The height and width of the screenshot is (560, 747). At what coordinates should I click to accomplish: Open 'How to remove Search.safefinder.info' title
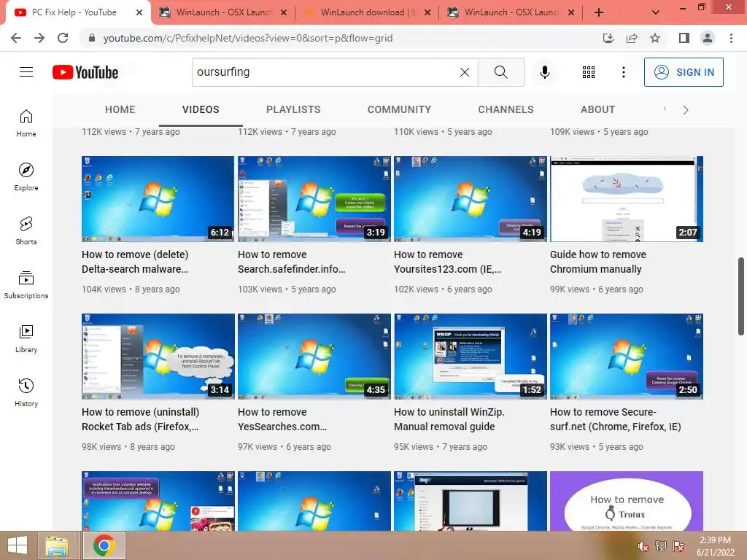(x=292, y=262)
